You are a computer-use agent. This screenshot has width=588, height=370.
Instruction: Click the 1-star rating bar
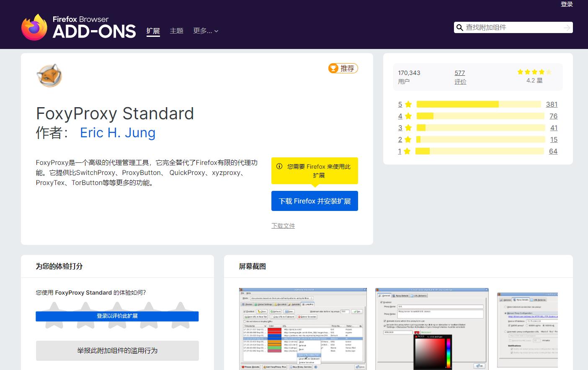pos(480,151)
